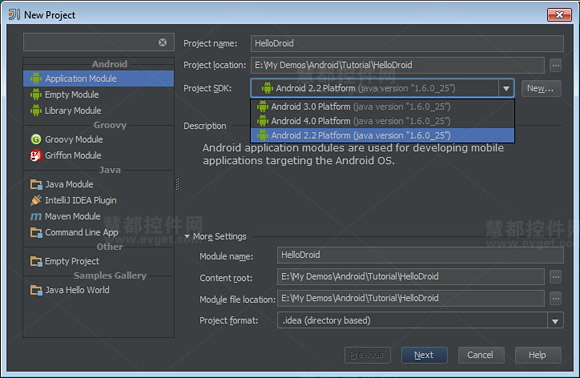Click the green Groovy Module icon

pos(36,139)
